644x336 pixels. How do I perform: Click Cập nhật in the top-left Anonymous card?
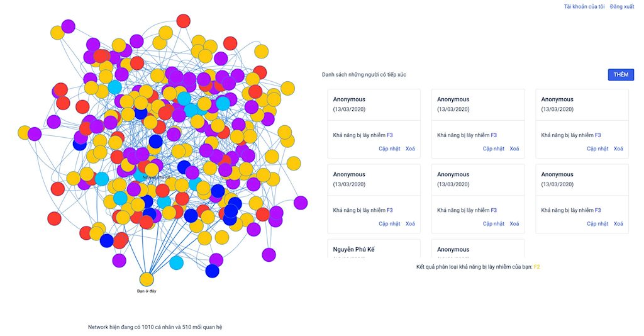tap(389, 148)
